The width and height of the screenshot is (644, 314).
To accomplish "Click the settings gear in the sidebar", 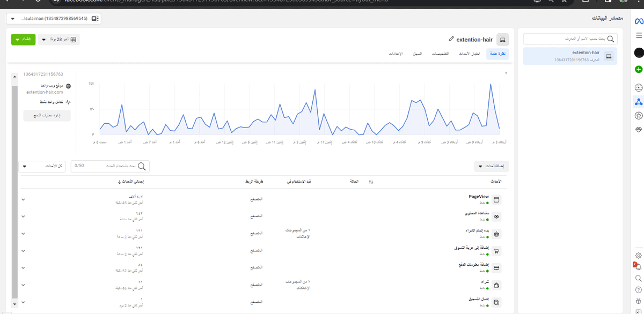I will point(639,256).
